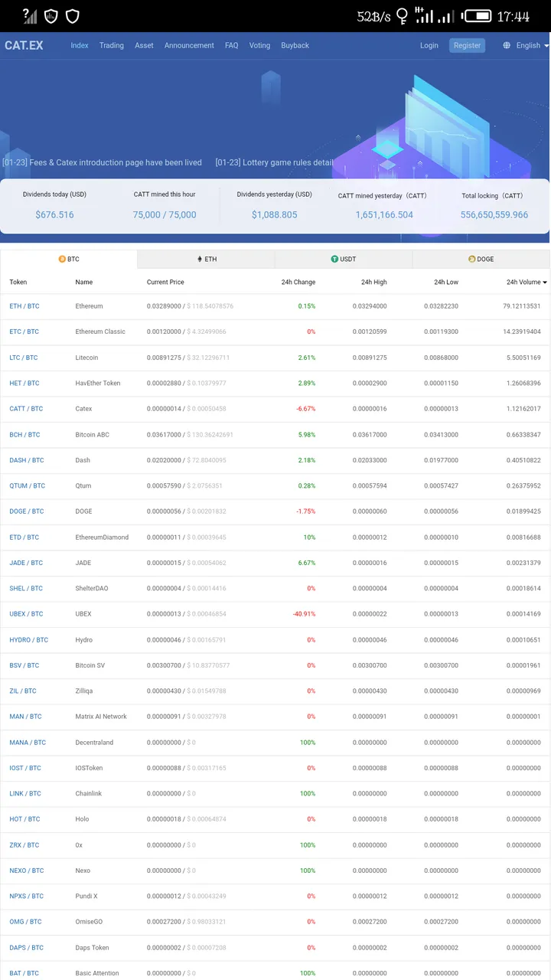
Task: Open the CATT / BTC pair
Action: [x=26, y=409]
